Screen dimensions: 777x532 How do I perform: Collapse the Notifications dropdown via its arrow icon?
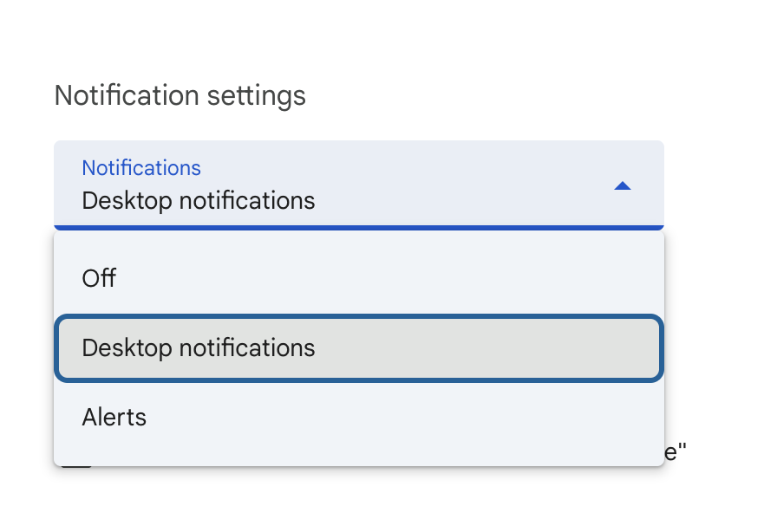(x=622, y=185)
